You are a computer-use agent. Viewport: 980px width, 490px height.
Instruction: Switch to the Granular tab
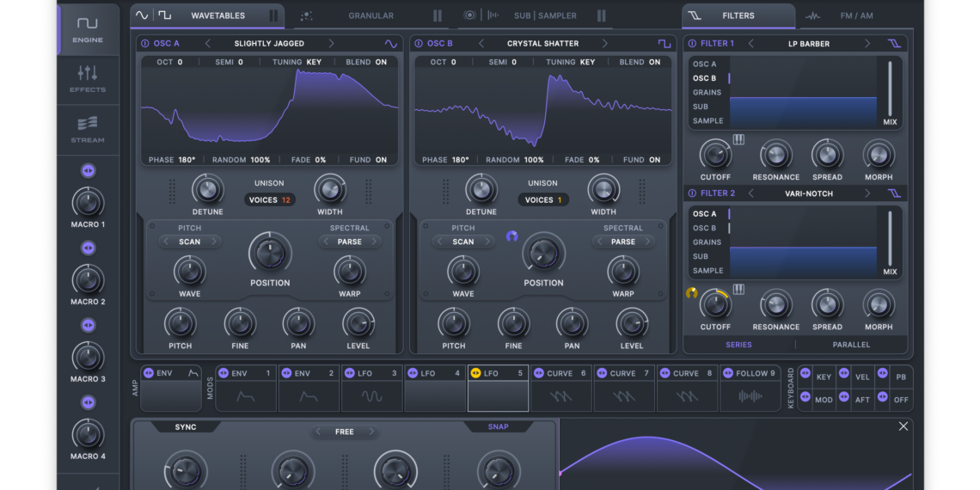tap(371, 15)
